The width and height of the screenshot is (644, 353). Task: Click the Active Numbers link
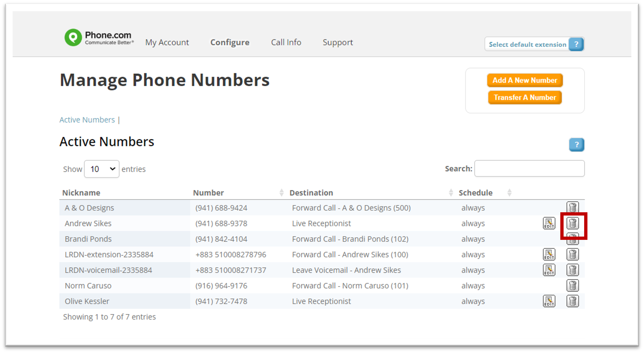tap(86, 120)
